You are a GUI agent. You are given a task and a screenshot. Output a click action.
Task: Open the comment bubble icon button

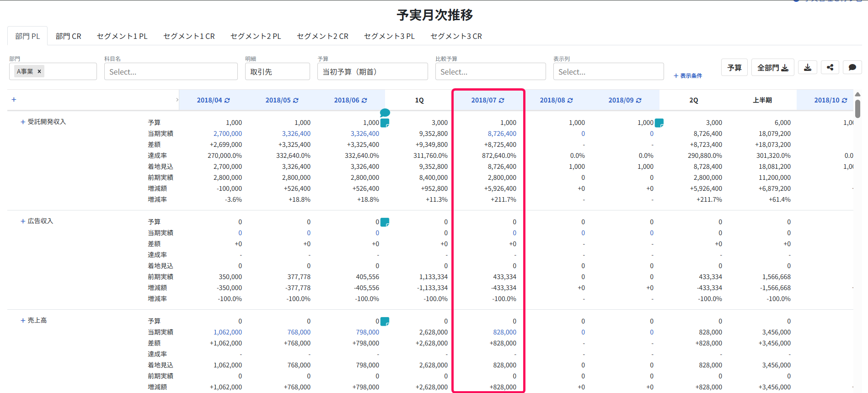(852, 67)
